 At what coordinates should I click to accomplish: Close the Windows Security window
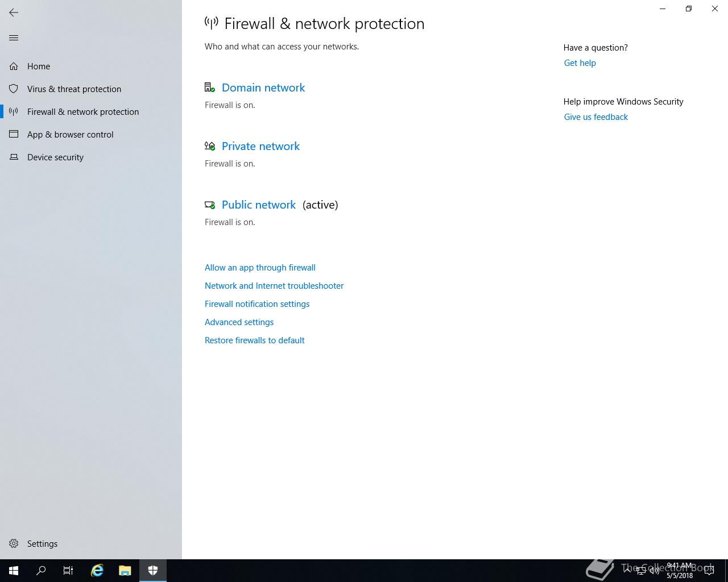point(715,9)
